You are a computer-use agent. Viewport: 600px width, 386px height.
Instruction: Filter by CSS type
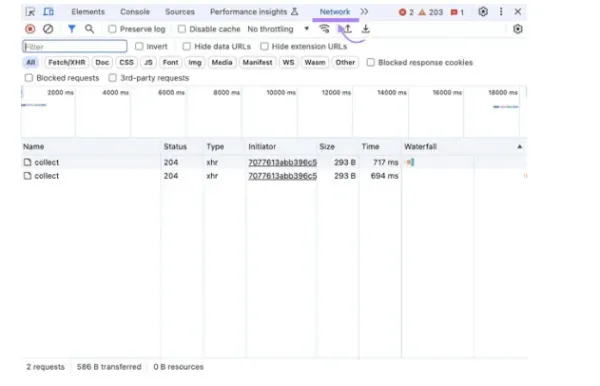pos(126,62)
